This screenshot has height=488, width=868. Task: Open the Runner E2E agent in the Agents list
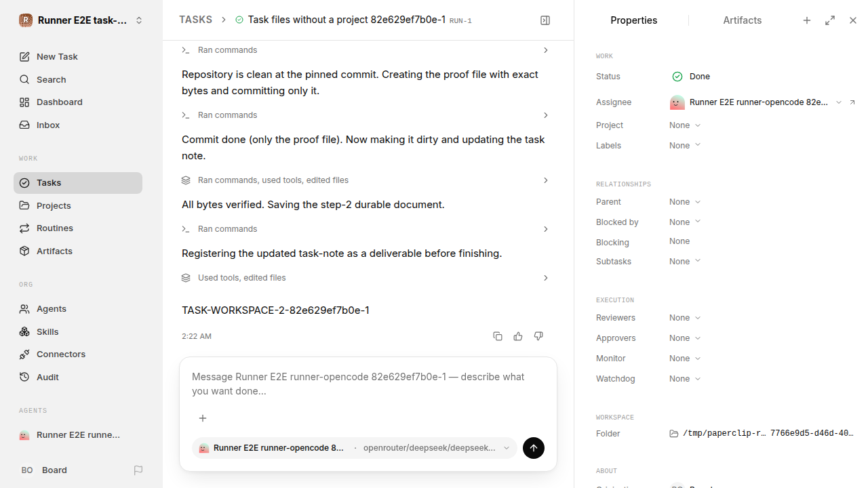pyautogui.click(x=78, y=435)
